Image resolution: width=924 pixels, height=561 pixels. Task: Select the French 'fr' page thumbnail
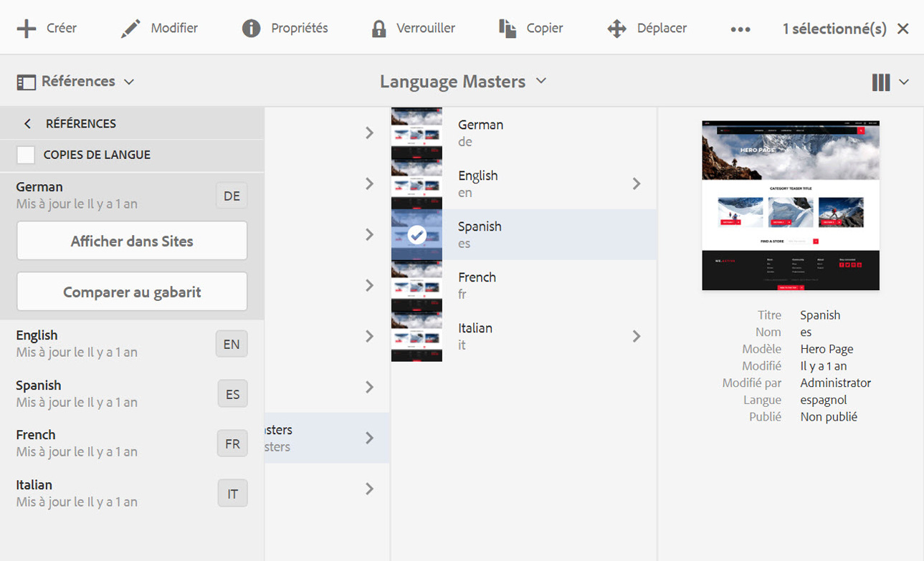(x=416, y=286)
